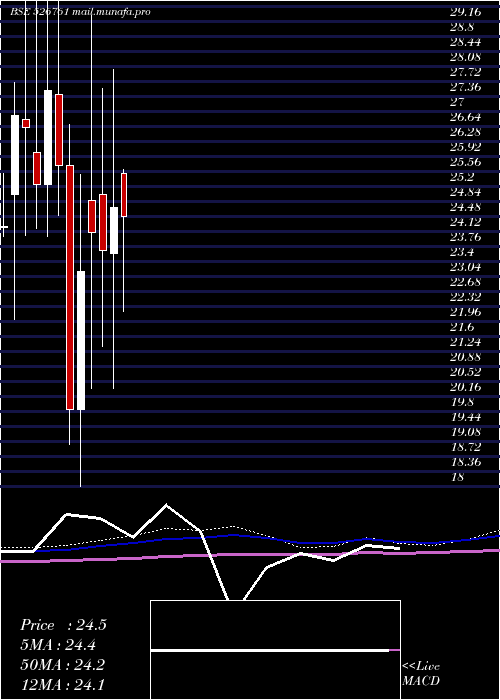The image size is (500, 700).
Task: Select the "50MA : 24.2" readout
Action: pyautogui.click(x=62, y=665)
